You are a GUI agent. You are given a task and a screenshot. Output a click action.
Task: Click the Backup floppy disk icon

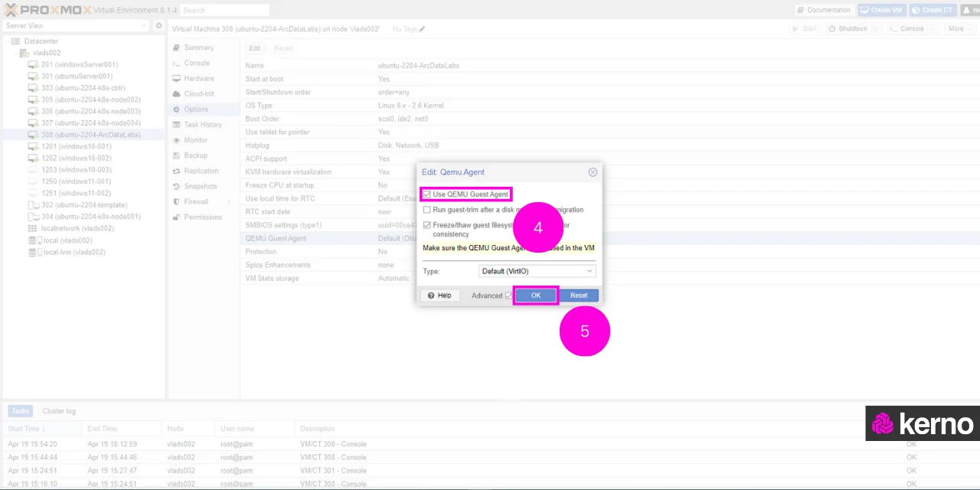click(177, 155)
